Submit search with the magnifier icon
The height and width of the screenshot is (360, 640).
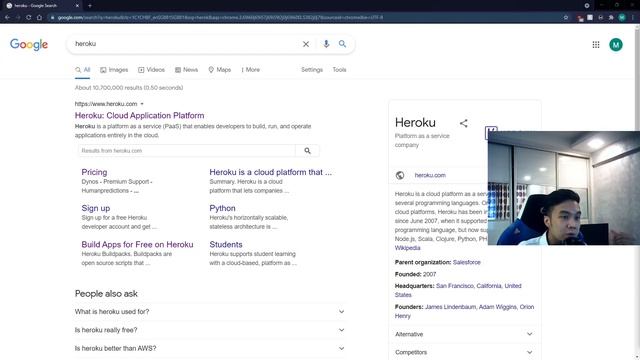[x=342, y=44]
